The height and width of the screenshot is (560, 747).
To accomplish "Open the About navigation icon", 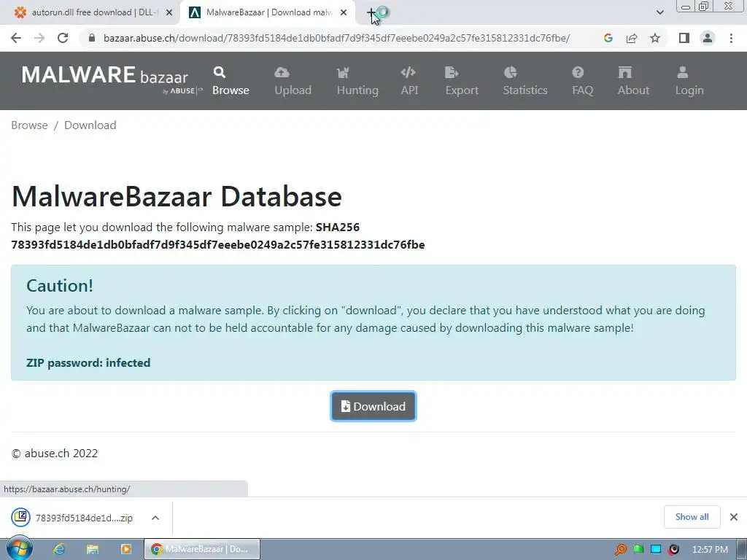I will click(x=624, y=72).
